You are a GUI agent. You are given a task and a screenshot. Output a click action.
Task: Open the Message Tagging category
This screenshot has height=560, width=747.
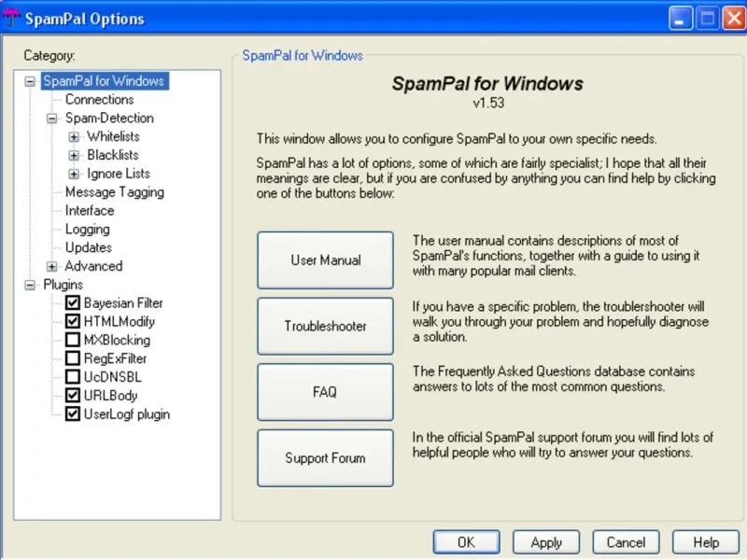coord(115,192)
